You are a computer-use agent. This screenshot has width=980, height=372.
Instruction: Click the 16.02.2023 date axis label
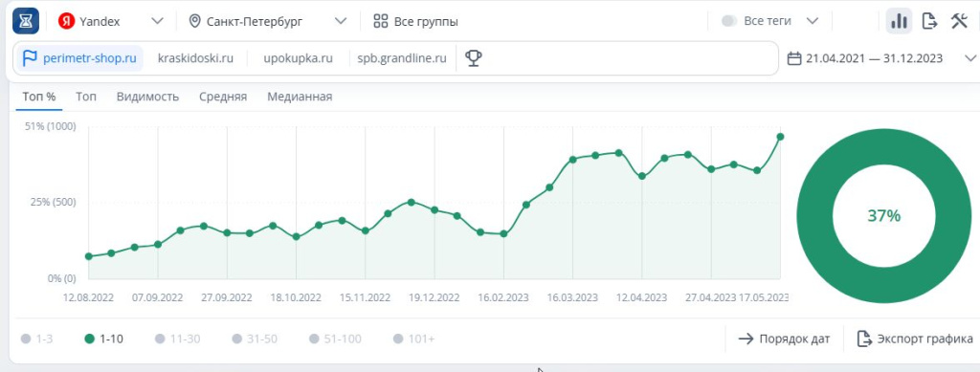pyautogui.click(x=502, y=297)
